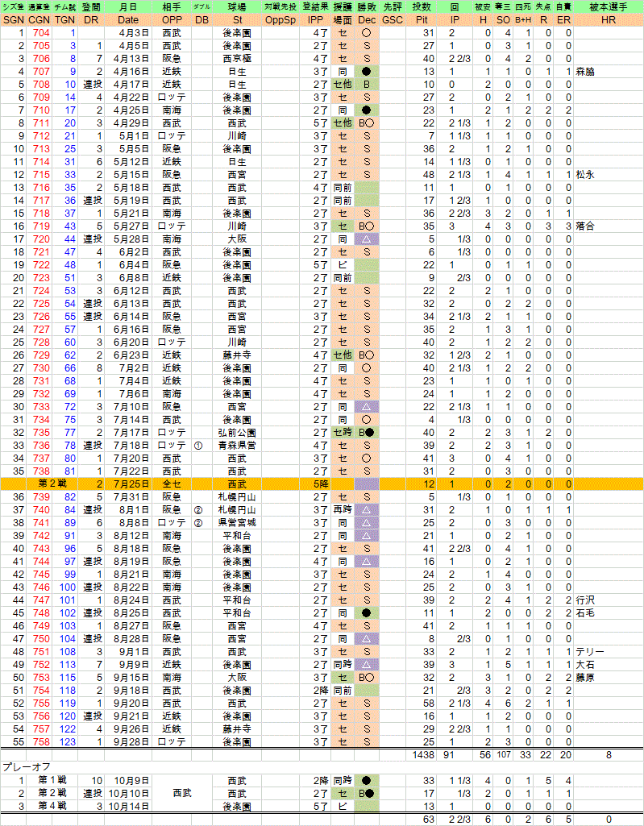Click the stadium cell 西京極
Viewport: 644px width, 826px height.
(x=237, y=59)
